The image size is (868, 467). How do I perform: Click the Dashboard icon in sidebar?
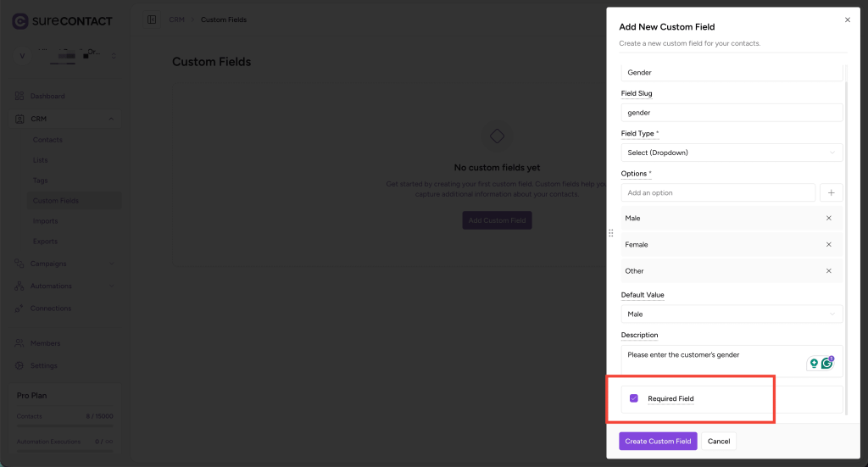[x=19, y=96]
